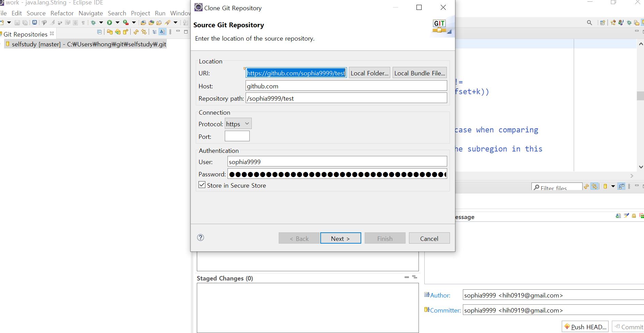Switch to Debug perspective bug icon

pyautogui.click(x=629, y=23)
